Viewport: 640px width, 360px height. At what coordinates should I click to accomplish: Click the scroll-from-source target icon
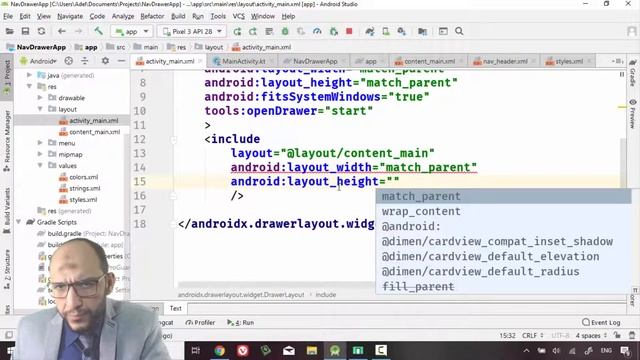69,61
